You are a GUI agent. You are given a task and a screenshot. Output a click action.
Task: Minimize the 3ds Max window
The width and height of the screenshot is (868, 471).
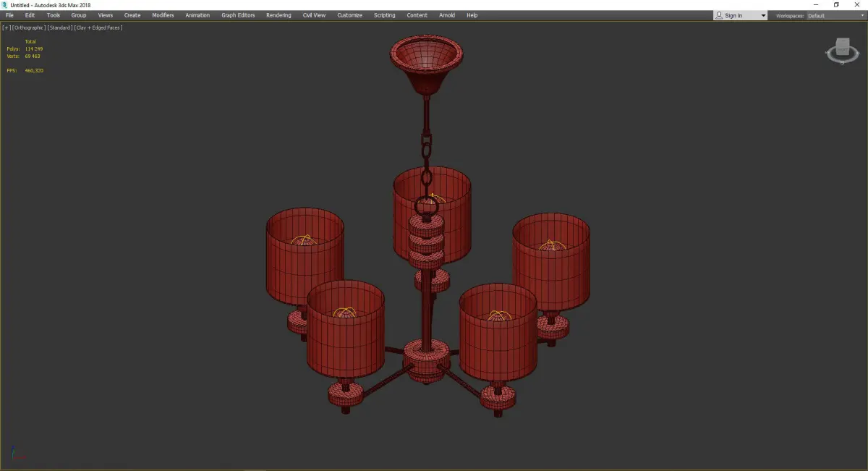pyautogui.click(x=817, y=5)
